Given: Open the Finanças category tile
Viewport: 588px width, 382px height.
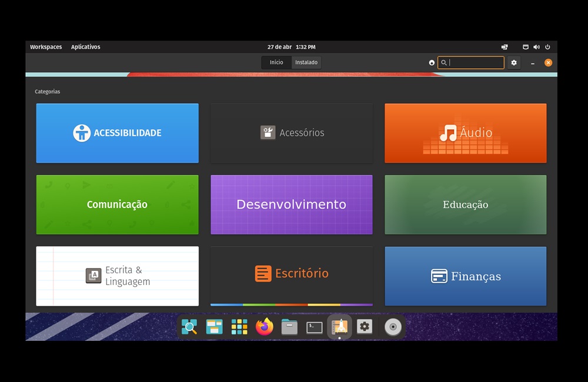Looking at the screenshot, I should click(x=465, y=276).
